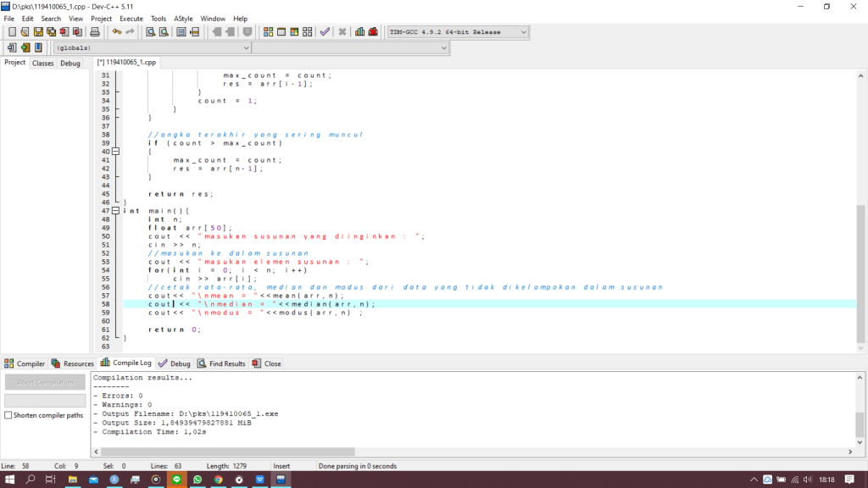
Task: Click the Debug bug icon in toolbar
Action: pos(373,32)
